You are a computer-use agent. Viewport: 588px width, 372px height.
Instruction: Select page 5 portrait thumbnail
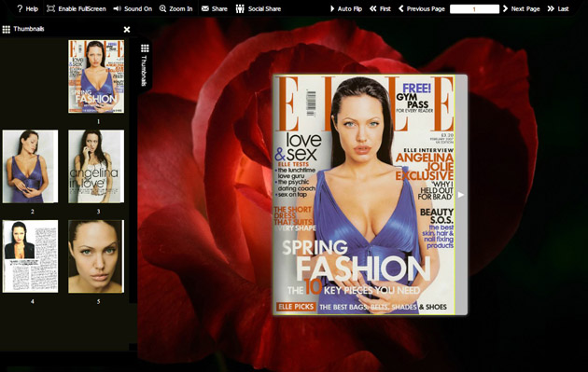click(96, 256)
